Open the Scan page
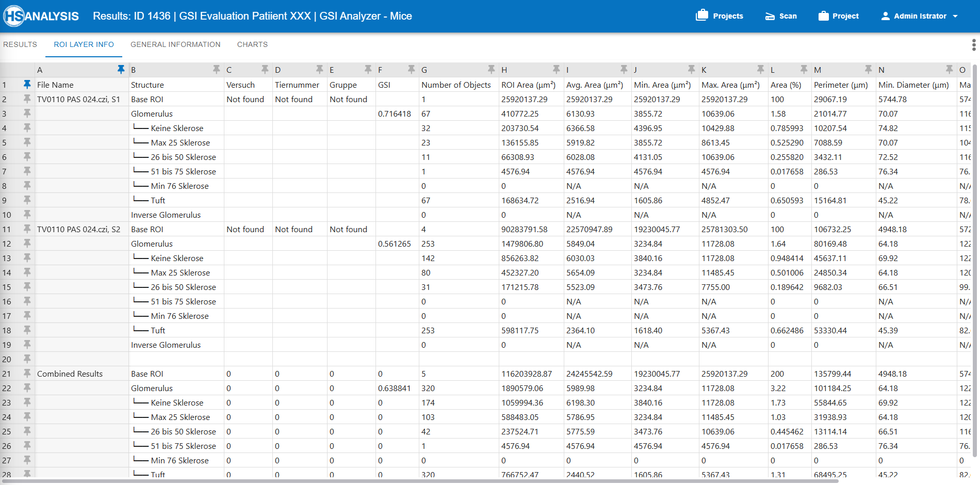980x485 pixels. point(781,16)
